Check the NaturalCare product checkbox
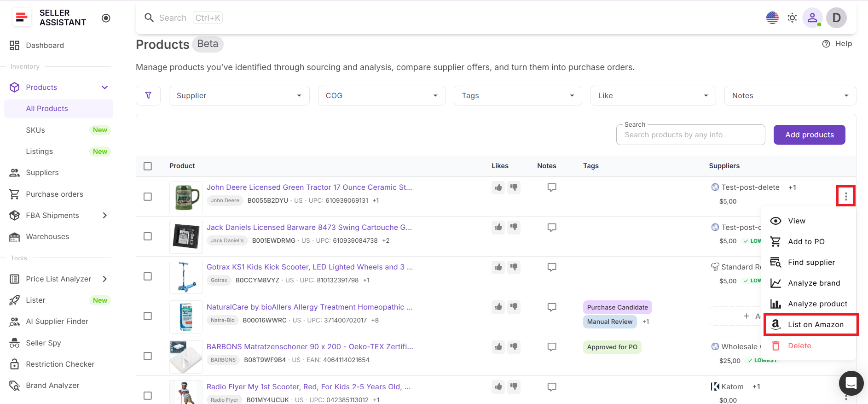Viewport: 868px width, 404px height. [x=148, y=316]
